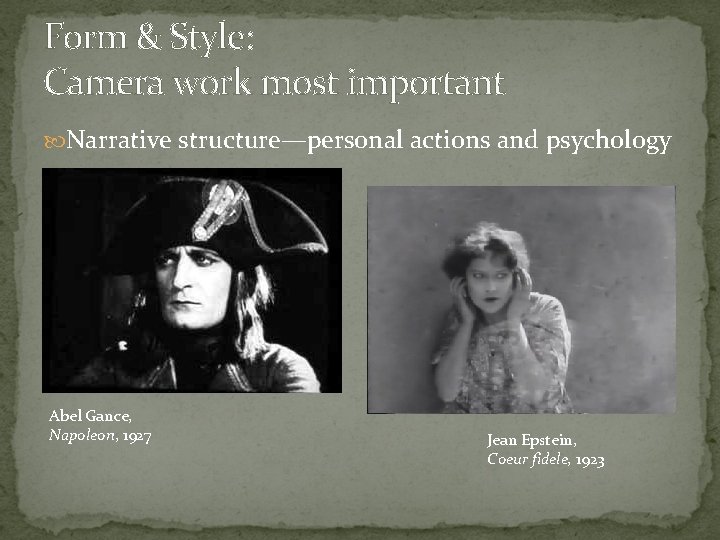Click the bullet text about narrative structure
Screen dimensions: 720x540
pyautogui.click(x=369, y=141)
